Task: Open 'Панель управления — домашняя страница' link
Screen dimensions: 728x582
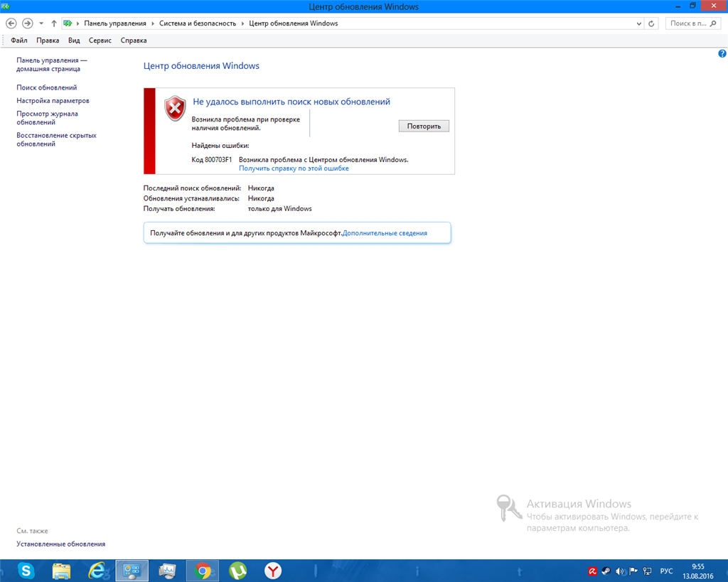Action: pos(51,65)
